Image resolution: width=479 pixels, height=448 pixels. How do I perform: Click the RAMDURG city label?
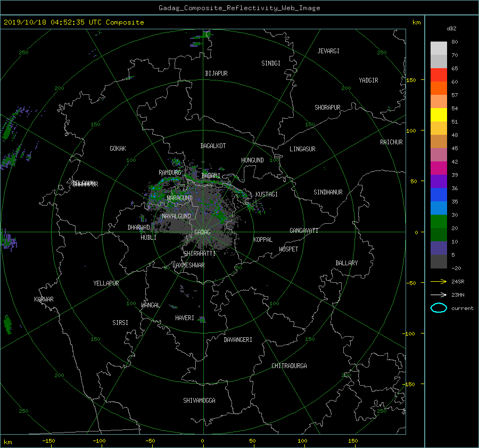coord(170,173)
